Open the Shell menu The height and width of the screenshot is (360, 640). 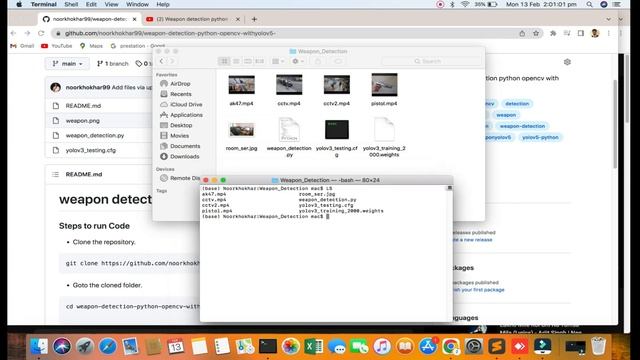[x=71, y=4]
